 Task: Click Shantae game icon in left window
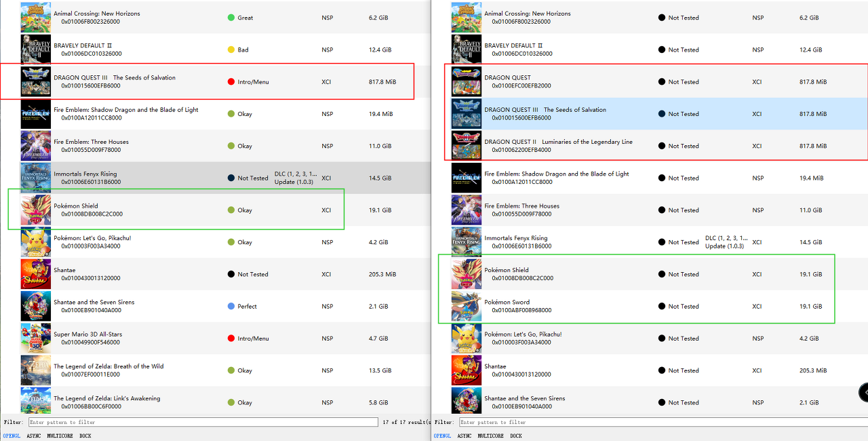(x=35, y=274)
